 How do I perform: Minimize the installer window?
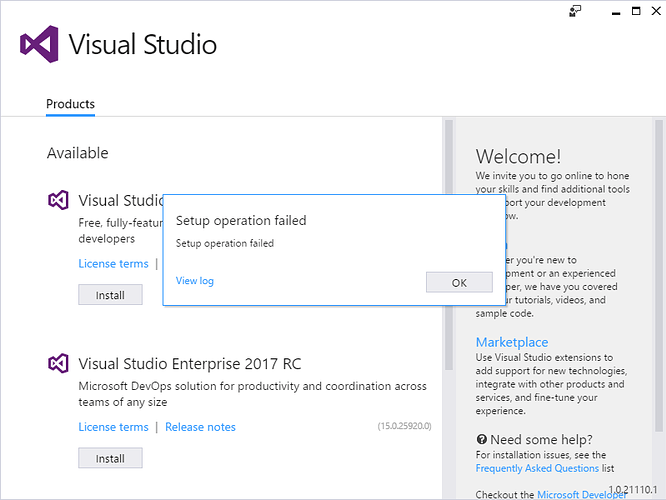pyautogui.click(x=616, y=11)
